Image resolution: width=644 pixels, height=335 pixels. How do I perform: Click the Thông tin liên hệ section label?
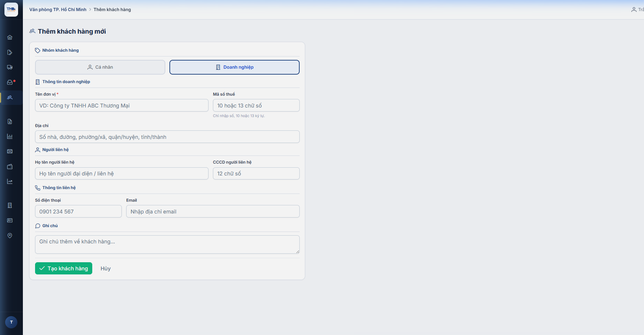pos(59,188)
